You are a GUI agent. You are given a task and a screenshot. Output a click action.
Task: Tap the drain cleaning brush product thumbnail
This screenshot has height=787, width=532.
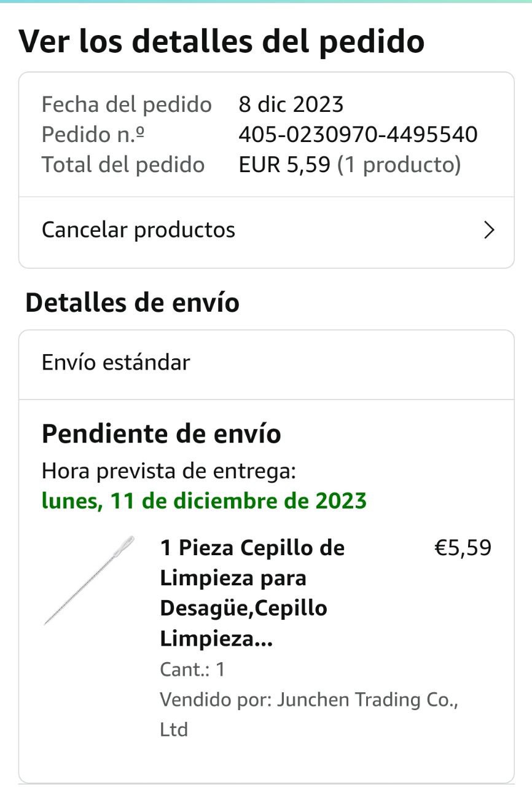89,580
